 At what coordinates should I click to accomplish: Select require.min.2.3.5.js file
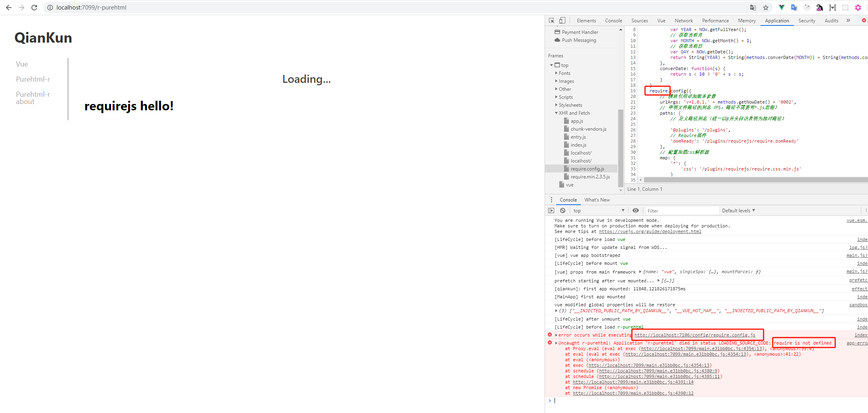point(590,177)
